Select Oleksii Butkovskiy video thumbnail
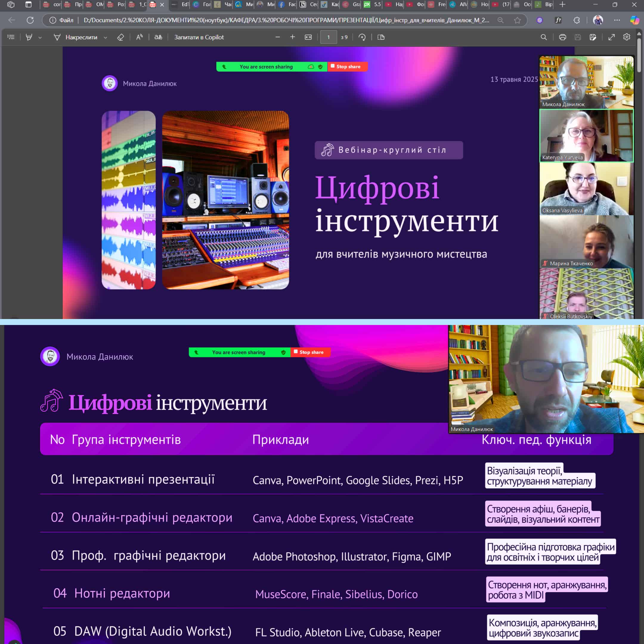This screenshot has height=644, width=644. click(586, 294)
